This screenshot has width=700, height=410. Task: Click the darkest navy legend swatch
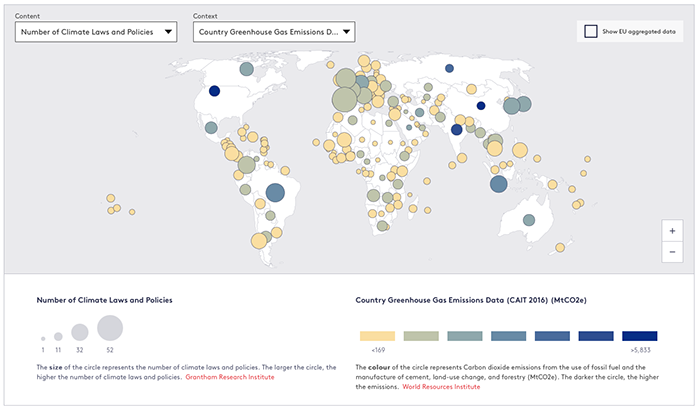point(639,336)
